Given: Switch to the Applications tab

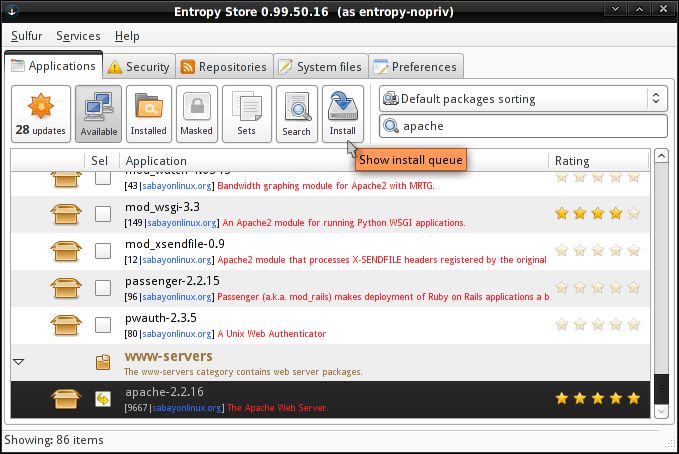Looking at the screenshot, I should click(53, 66).
